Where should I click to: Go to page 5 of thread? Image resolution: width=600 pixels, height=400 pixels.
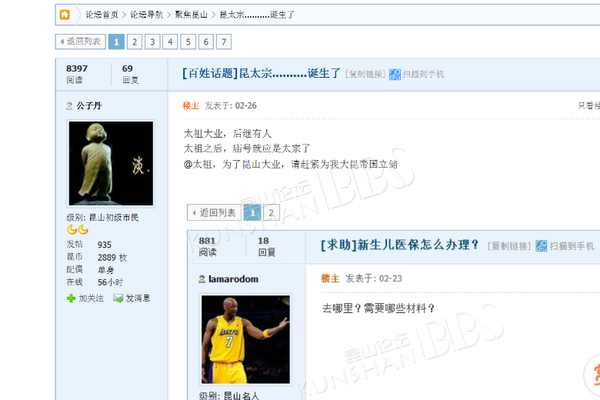pyautogui.click(x=188, y=42)
